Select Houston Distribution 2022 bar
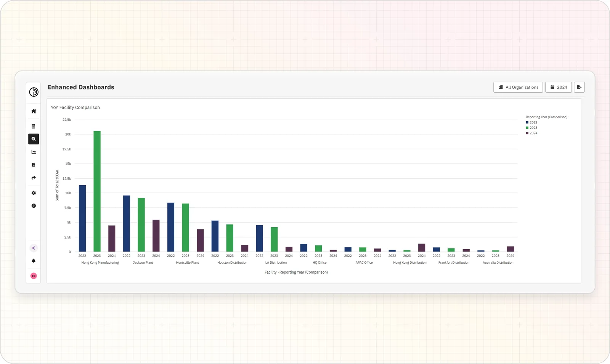This screenshot has width=610, height=364. [215, 236]
